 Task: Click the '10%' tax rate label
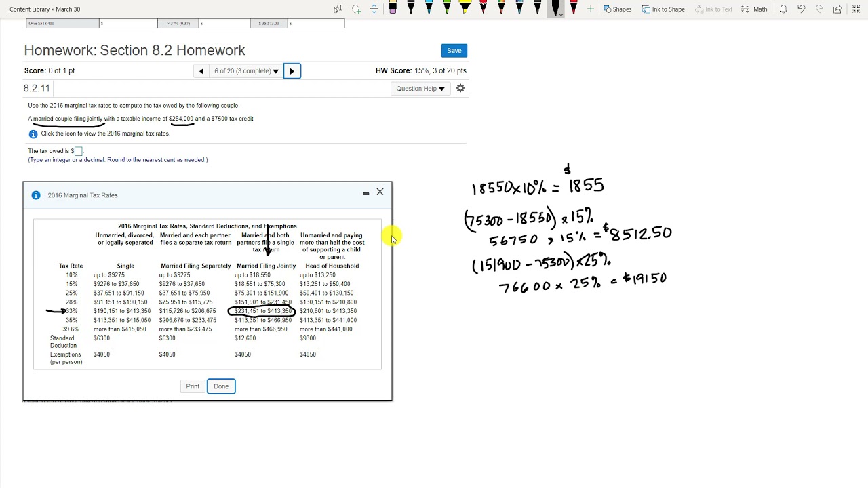pos(71,275)
